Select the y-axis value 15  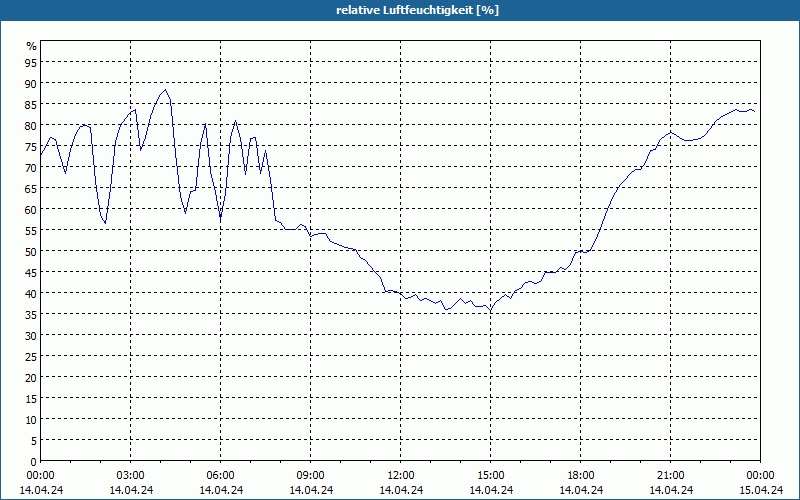(x=31, y=398)
